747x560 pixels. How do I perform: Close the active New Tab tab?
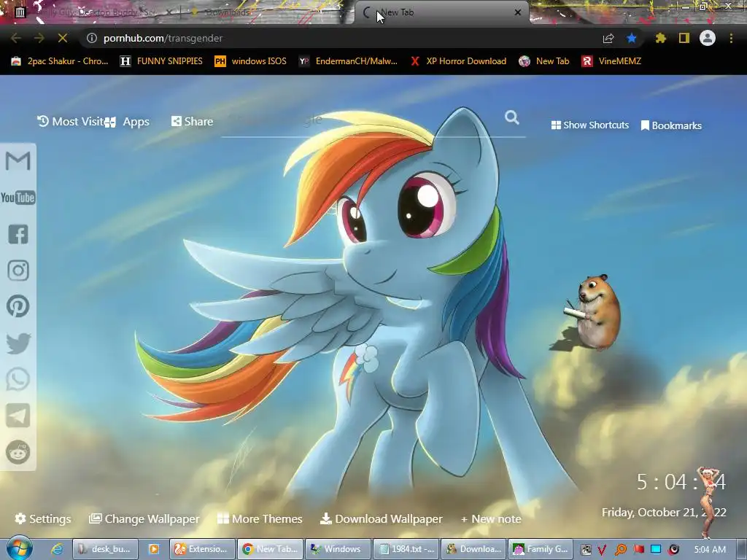(518, 12)
